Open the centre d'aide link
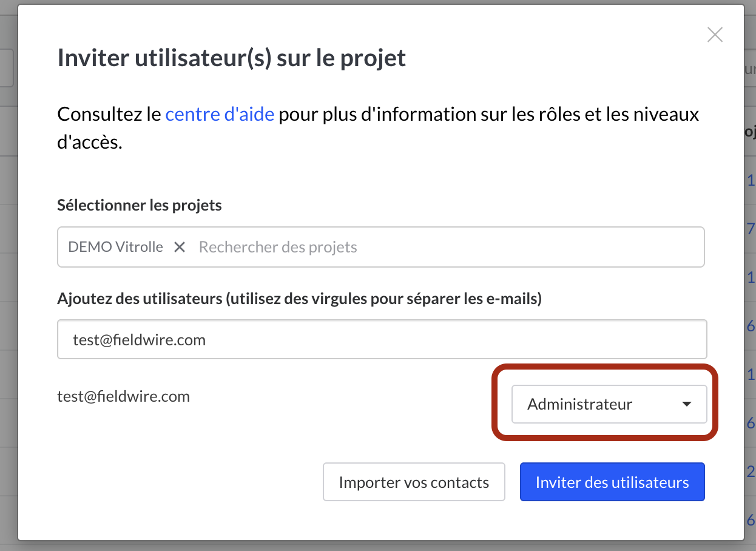756x551 pixels. 220,114
